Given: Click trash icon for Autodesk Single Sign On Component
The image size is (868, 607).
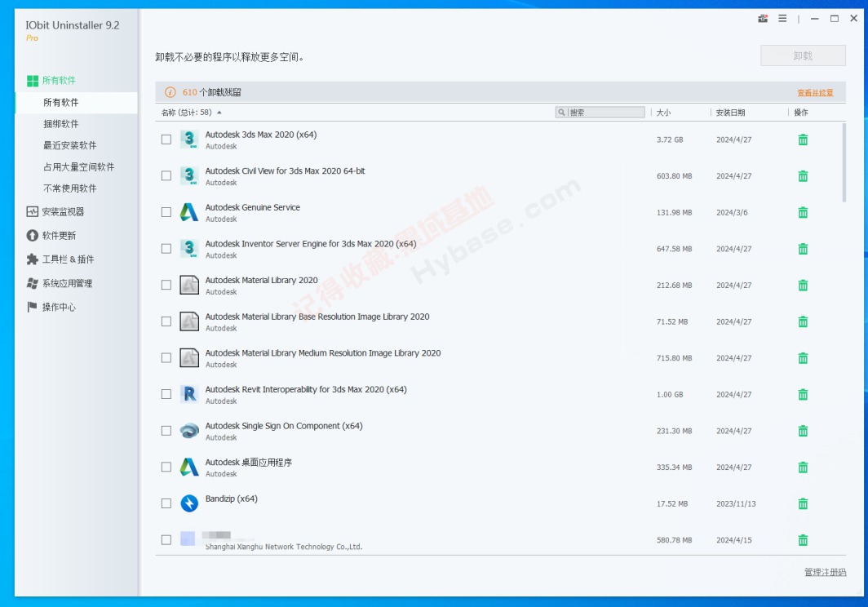Looking at the screenshot, I should [803, 431].
